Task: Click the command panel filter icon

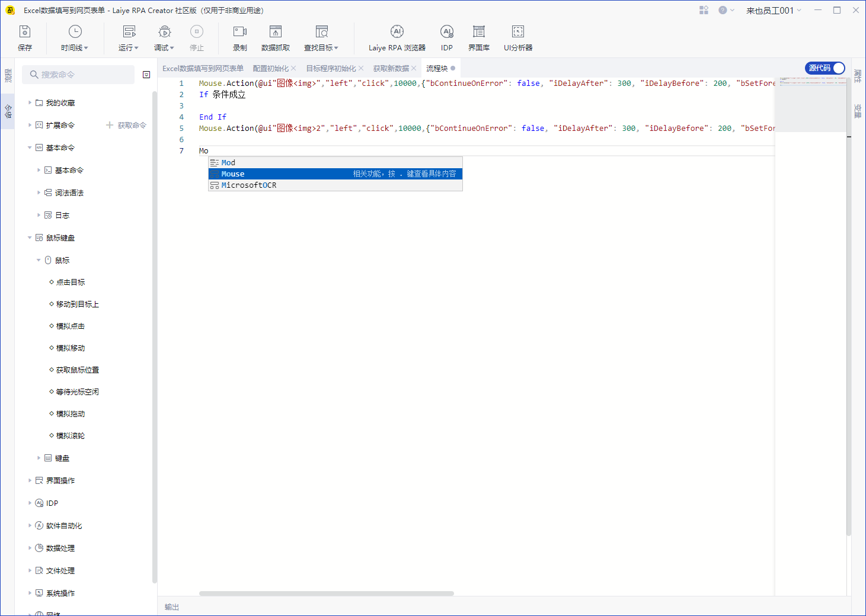Action: pos(146,75)
